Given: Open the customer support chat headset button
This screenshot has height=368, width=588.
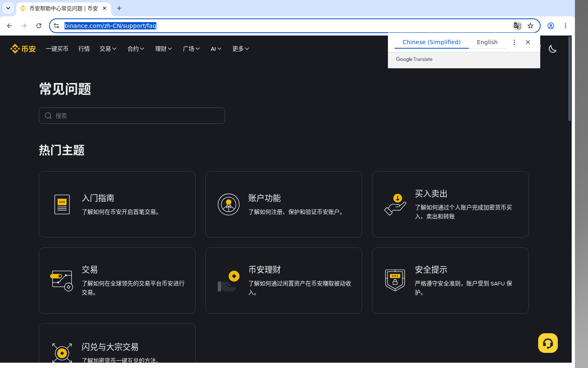Looking at the screenshot, I should (548, 343).
